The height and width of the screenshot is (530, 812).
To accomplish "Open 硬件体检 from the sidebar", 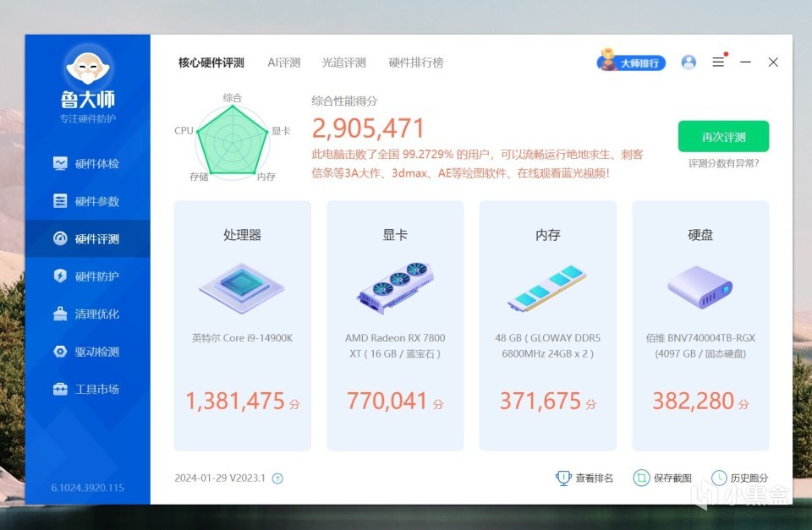I will tap(87, 163).
